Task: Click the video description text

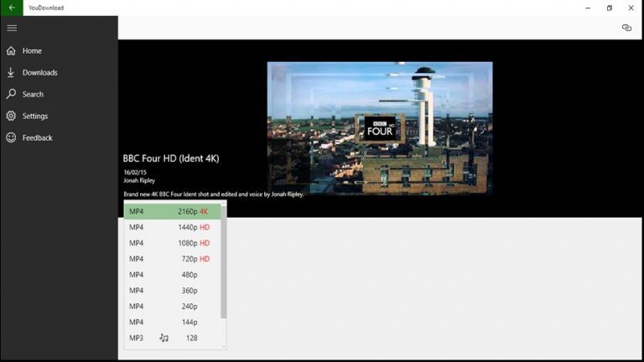Action: 214,194
